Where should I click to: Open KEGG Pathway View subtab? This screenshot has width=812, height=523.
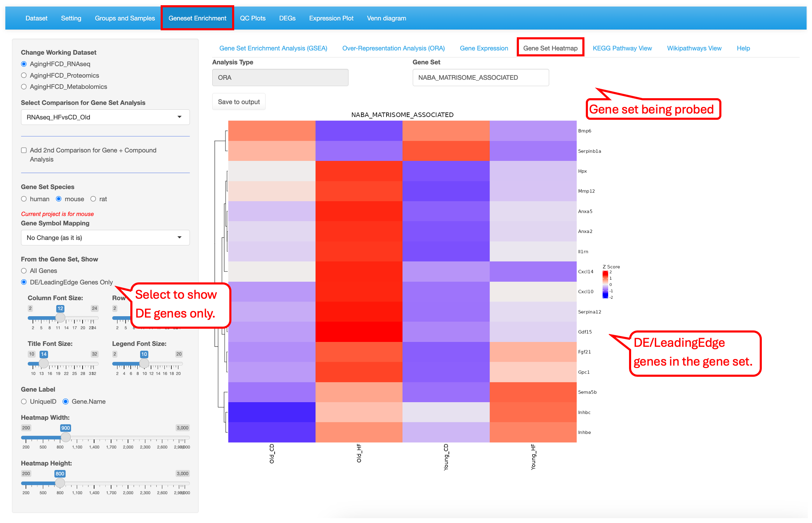(622, 48)
